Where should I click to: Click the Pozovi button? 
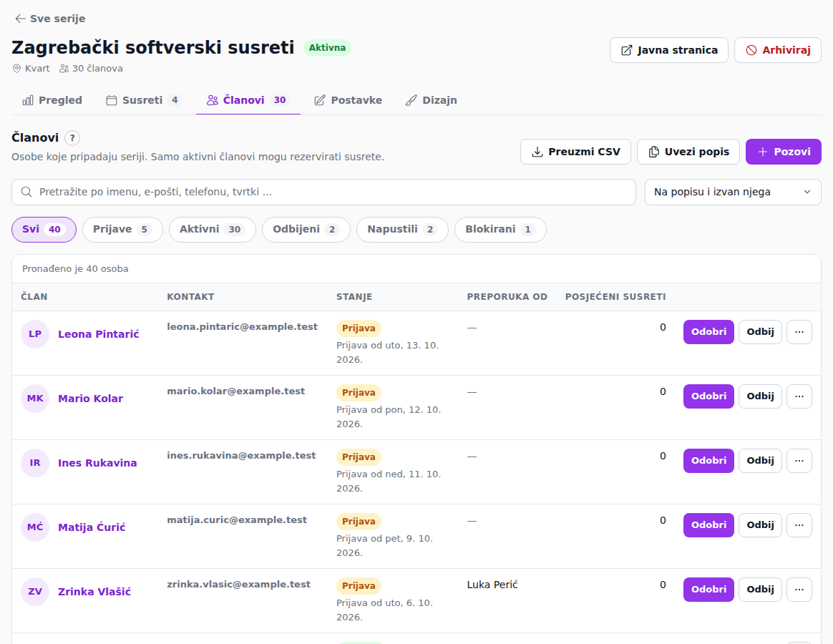783,152
